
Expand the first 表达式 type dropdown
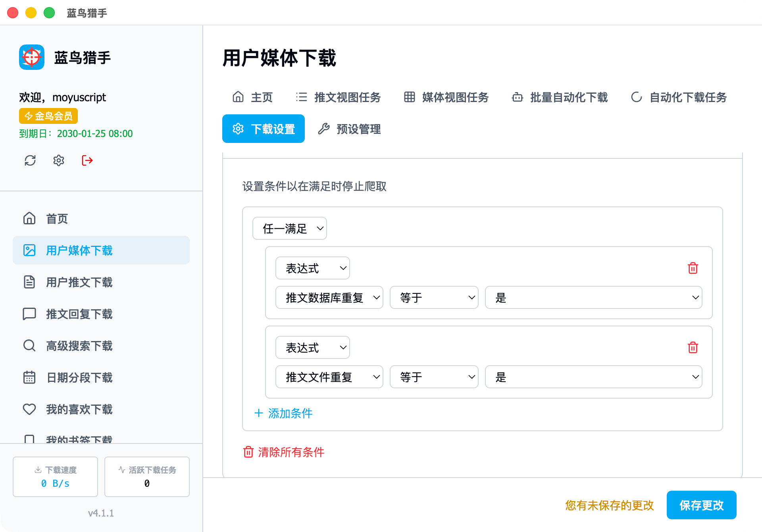312,268
